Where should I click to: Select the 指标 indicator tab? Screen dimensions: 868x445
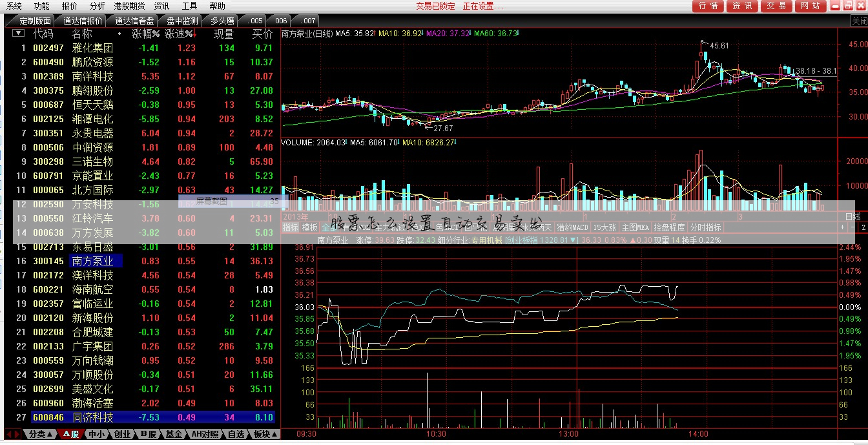click(291, 227)
